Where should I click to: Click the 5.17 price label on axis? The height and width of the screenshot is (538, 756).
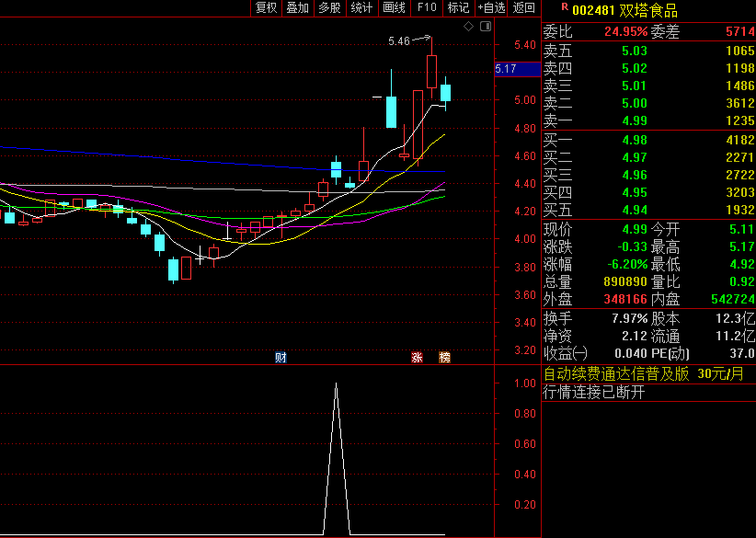click(505, 69)
